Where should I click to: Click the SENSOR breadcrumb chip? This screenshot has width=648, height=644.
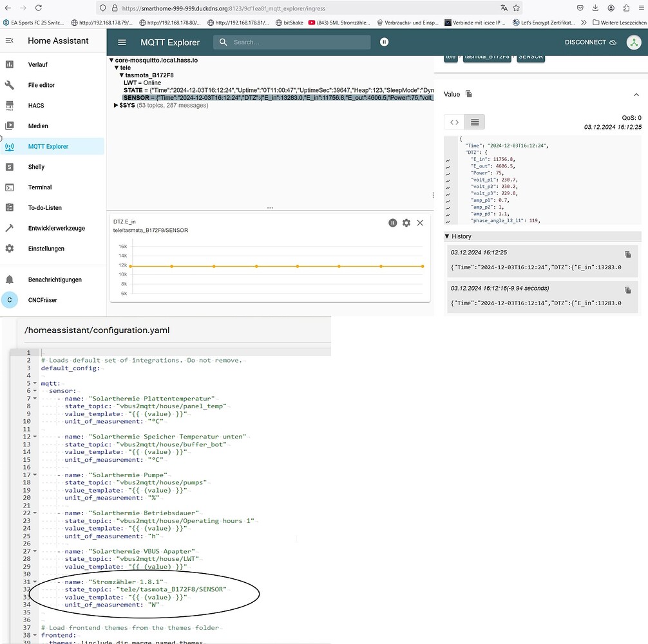530,56
